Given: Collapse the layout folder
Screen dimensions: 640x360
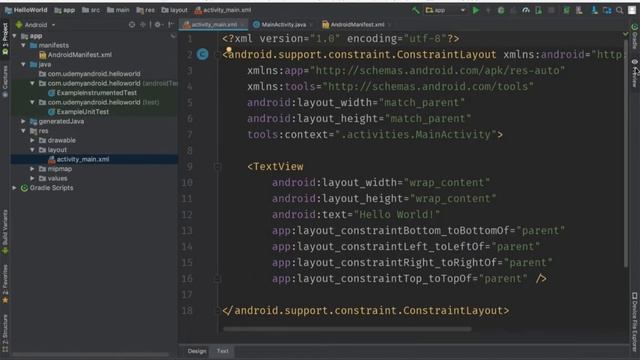Looking at the screenshot, I should pos(33,150).
